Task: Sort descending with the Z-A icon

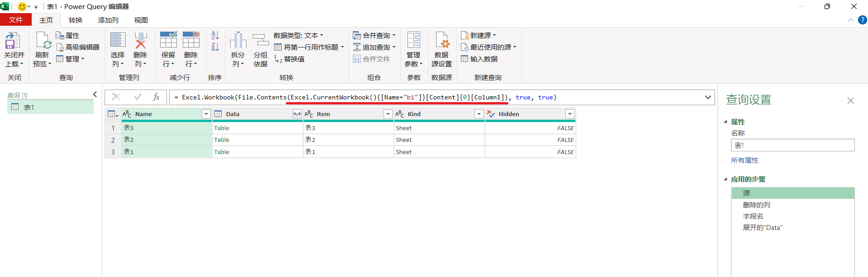Action: pos(215,47)
